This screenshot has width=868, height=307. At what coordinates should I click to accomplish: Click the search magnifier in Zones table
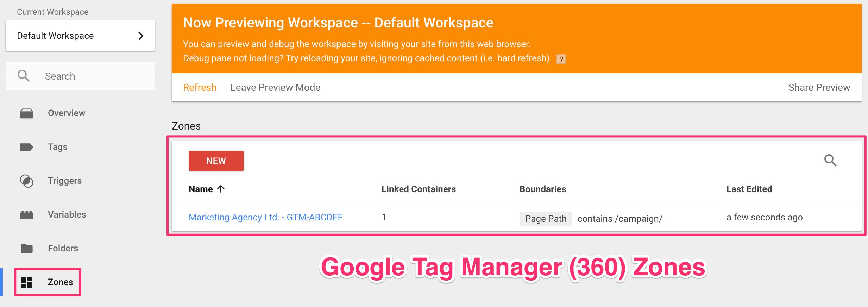[830, 161]
